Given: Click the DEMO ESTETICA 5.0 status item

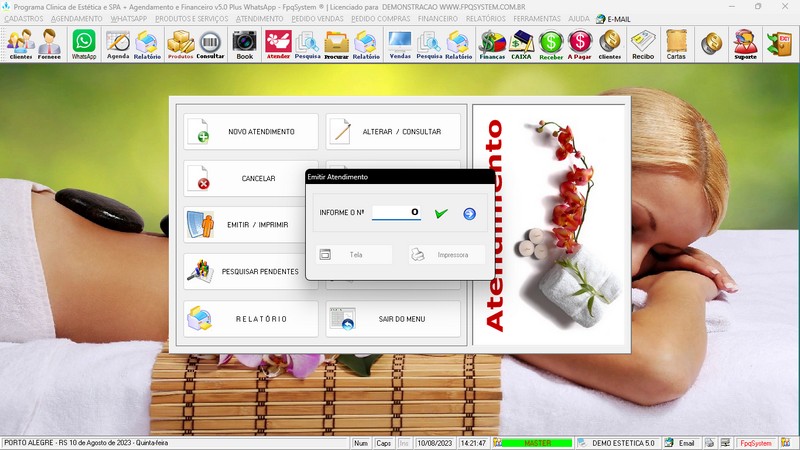Looking at the screenshot, I should pyautogui.click(x=618, y=443).
